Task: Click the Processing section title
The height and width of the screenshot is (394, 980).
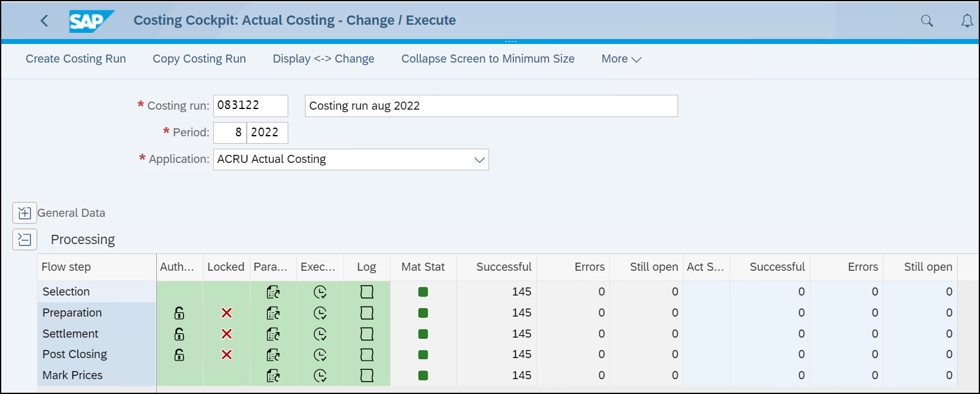Action: pos(83,240)
